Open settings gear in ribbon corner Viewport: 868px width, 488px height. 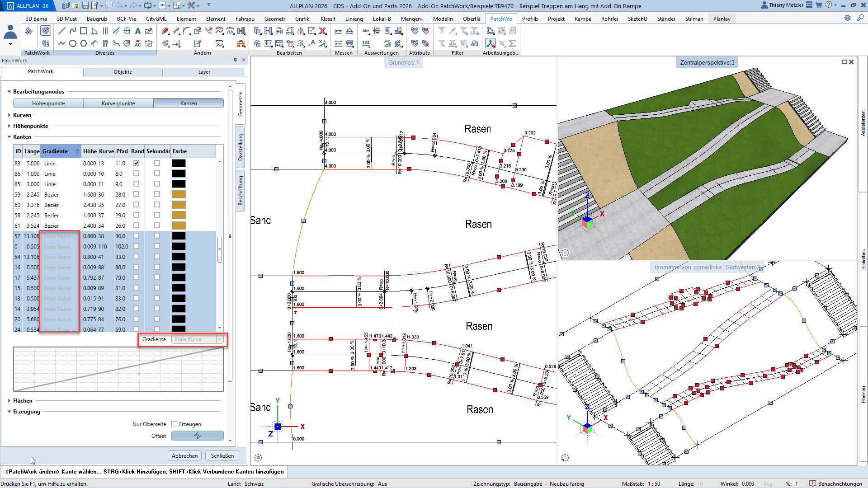(x=847, y=18)
